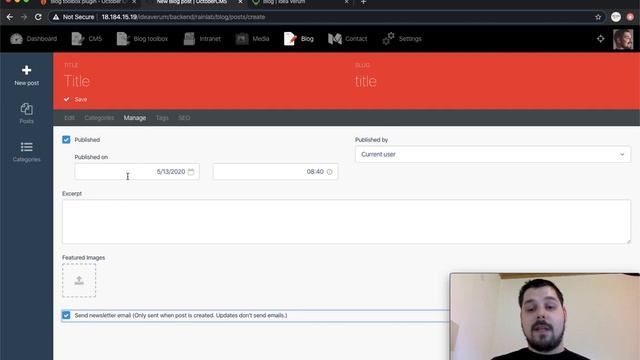Open the Intranet section
This screenshot has height=360, width=640.
[202, 39]
